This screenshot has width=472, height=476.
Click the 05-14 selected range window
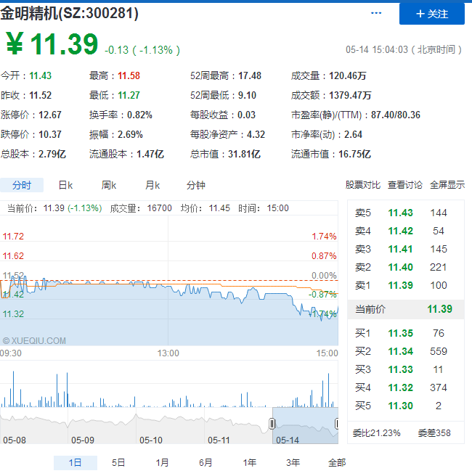pyautogui.click(x=305, y=426)
